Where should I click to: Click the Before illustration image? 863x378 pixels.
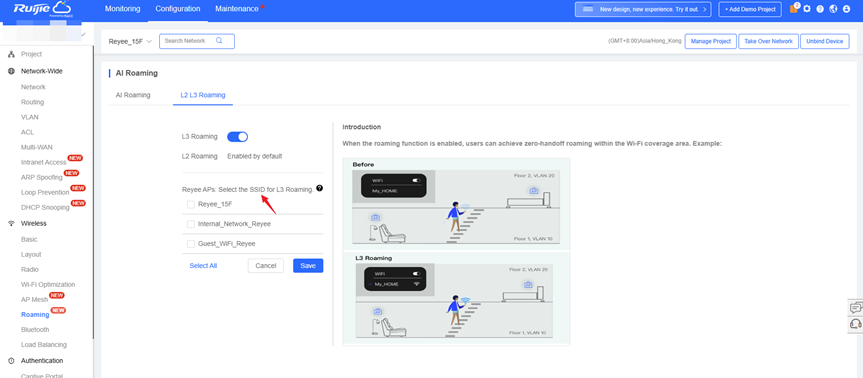point(456,204)
